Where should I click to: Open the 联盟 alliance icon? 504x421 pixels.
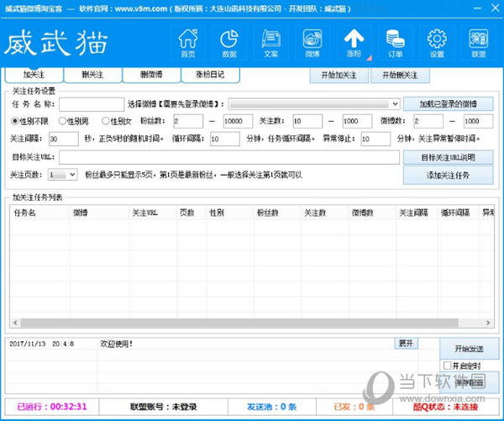click(478, 44)
